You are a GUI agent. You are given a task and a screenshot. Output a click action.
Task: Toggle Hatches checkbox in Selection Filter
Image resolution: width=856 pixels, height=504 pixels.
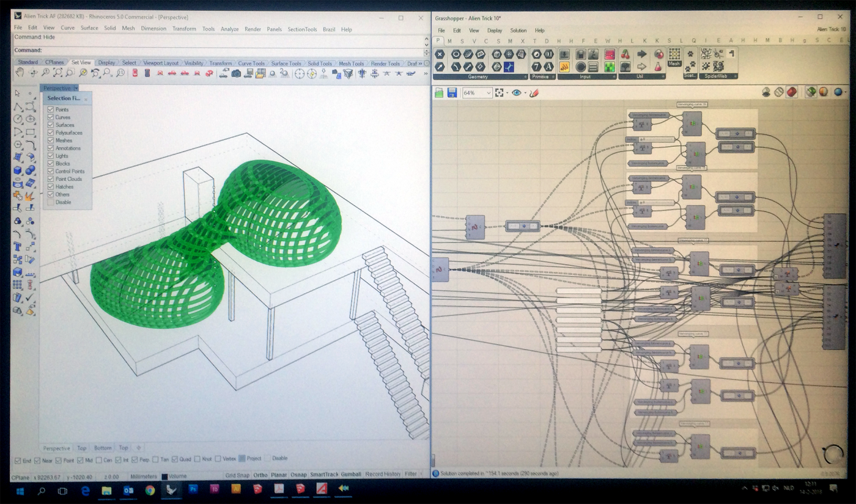click(51, 187)
